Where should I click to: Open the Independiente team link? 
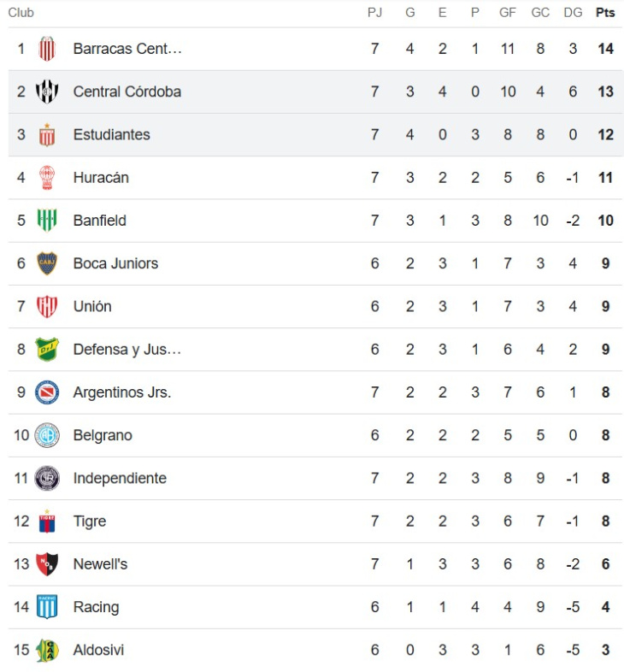click(x=120, y=478)
